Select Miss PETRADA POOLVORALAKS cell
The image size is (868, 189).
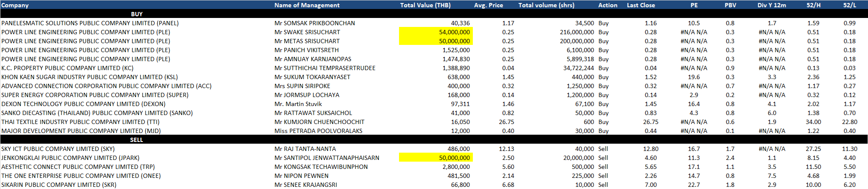click(318, 131)
